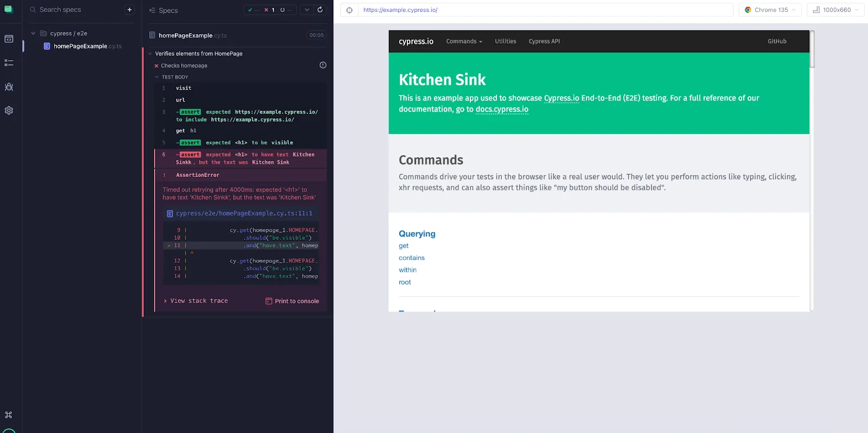Select the 'visit' command row

click(241, 88)
